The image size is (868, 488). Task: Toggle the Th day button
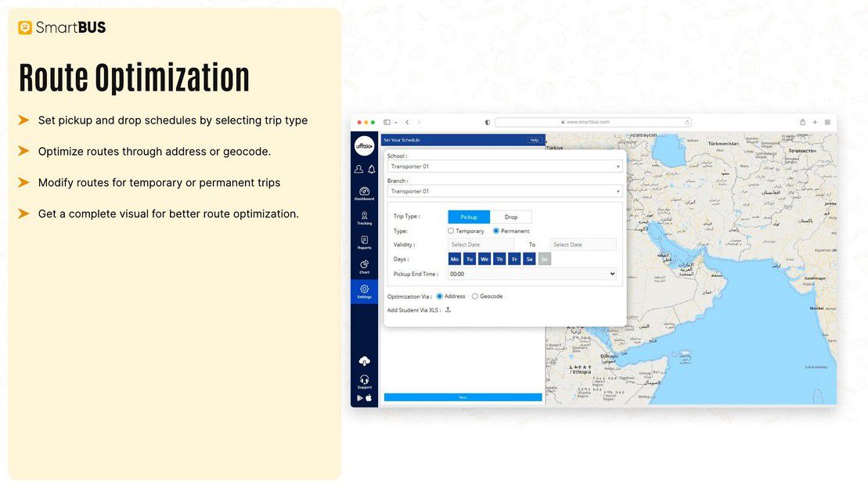[499, 259]
